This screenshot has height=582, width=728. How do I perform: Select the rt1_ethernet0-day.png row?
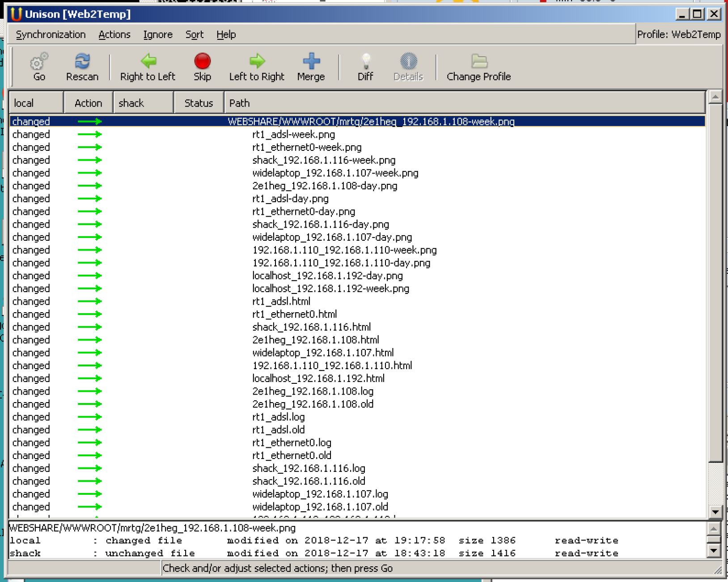click(x=357, y=212)
